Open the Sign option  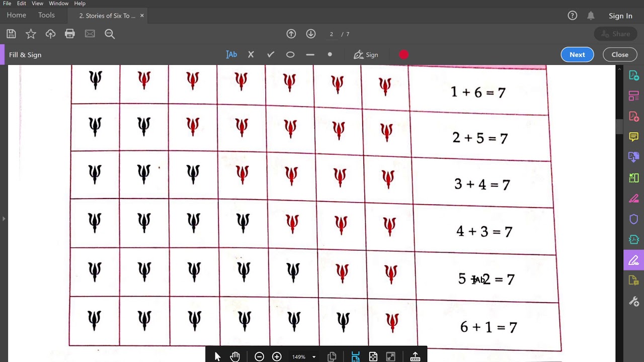tap(366, 54)
